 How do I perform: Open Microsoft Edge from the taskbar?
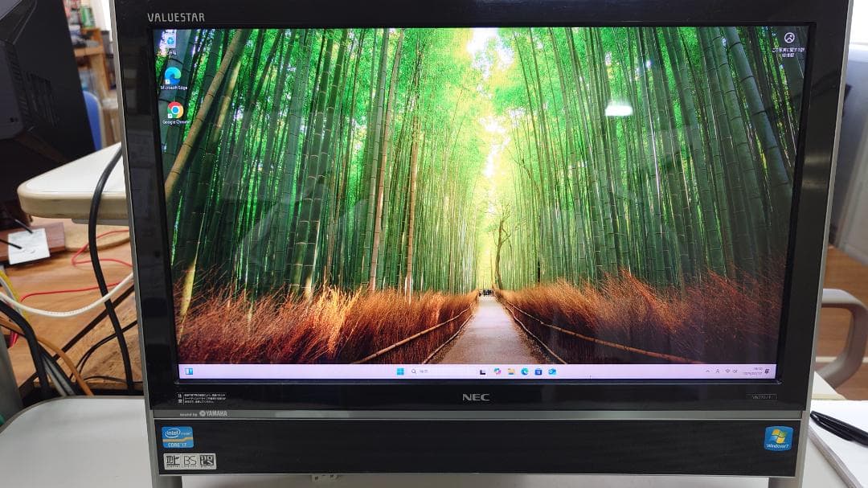tap(526, 370)
